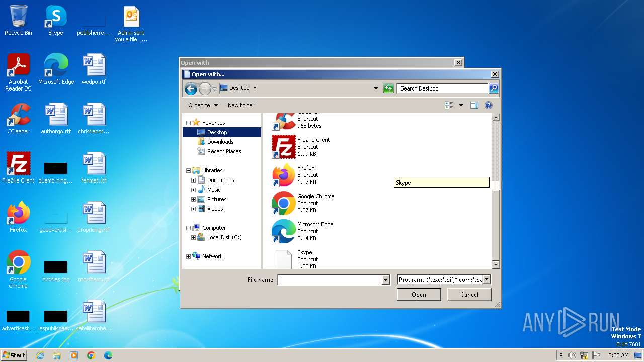Show hidden tray icons arrow
The width and height of the screenshot is (644, 362).
[561, 355]
